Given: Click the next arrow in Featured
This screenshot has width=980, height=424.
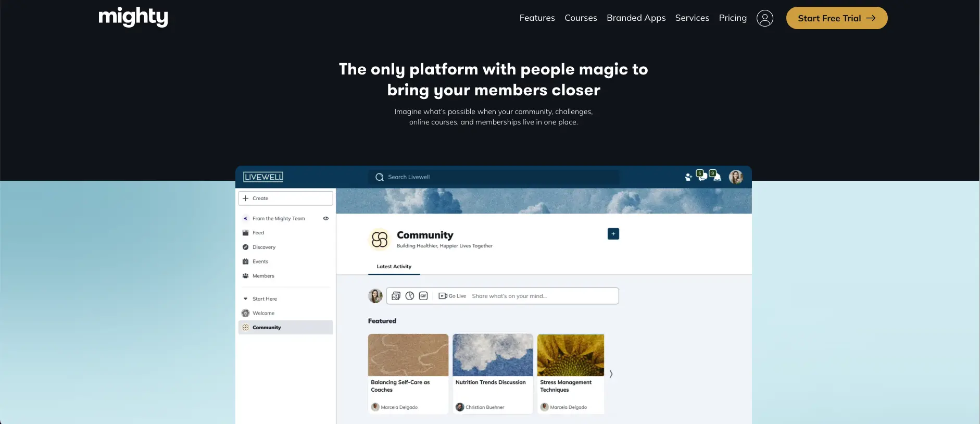Looking at the screenshot, I should [611, 374].
